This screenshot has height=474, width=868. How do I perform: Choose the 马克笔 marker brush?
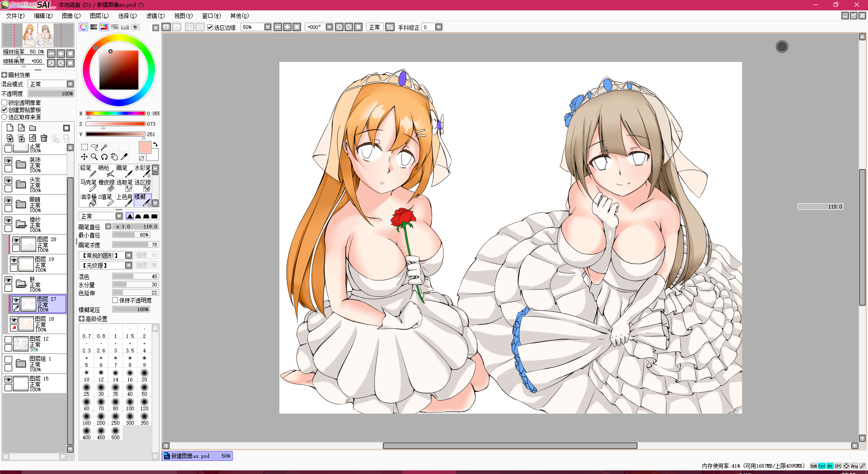point(88,185)
